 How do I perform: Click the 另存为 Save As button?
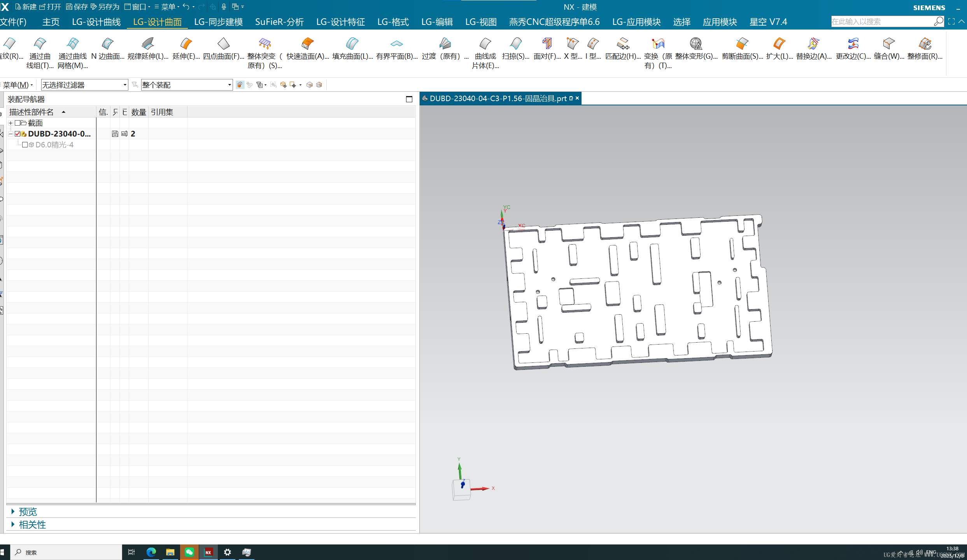tap(105, 7)
